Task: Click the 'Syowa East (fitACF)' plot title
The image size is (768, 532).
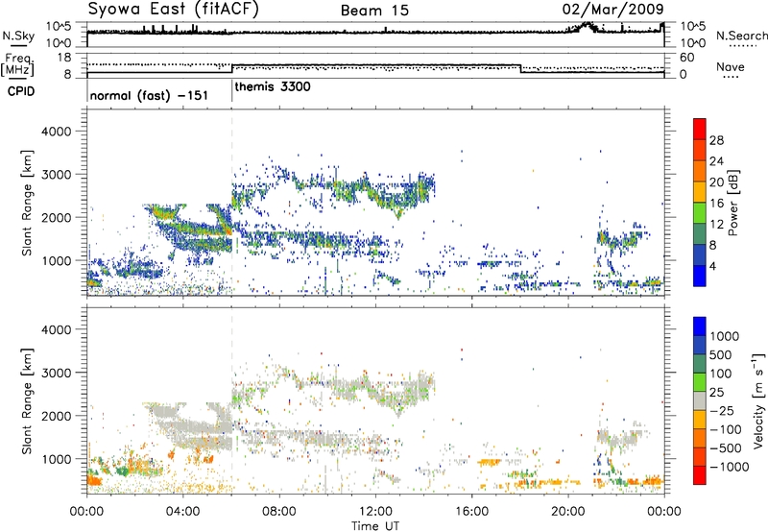Action: [x=173, y=9]
